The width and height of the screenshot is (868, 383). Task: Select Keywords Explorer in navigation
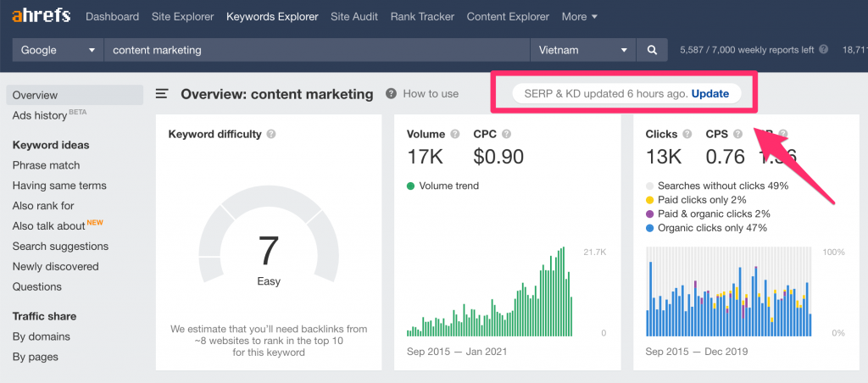272,17
